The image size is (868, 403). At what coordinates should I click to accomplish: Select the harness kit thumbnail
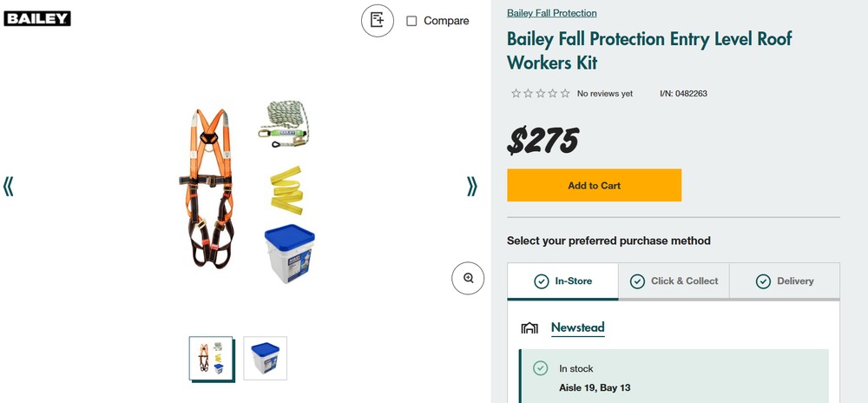[x=211, y=358]
